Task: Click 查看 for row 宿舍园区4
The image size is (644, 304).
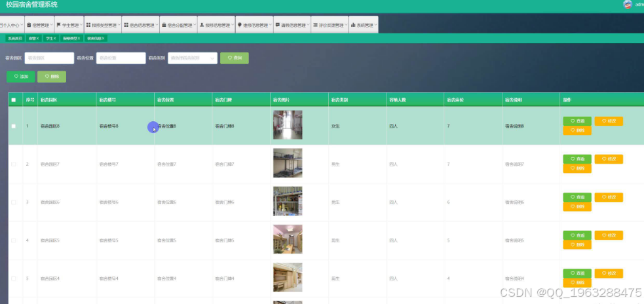Action: (x=577, y=273)
